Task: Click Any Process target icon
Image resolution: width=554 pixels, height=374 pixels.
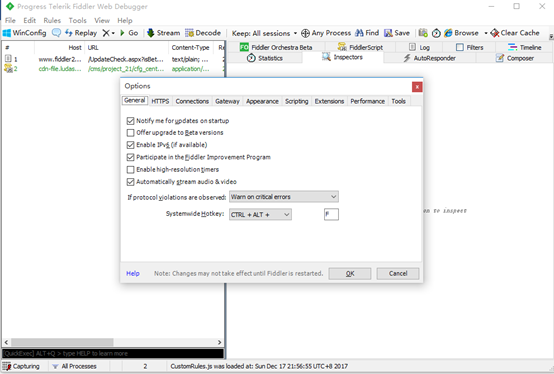Action: [x=305, y=33]
